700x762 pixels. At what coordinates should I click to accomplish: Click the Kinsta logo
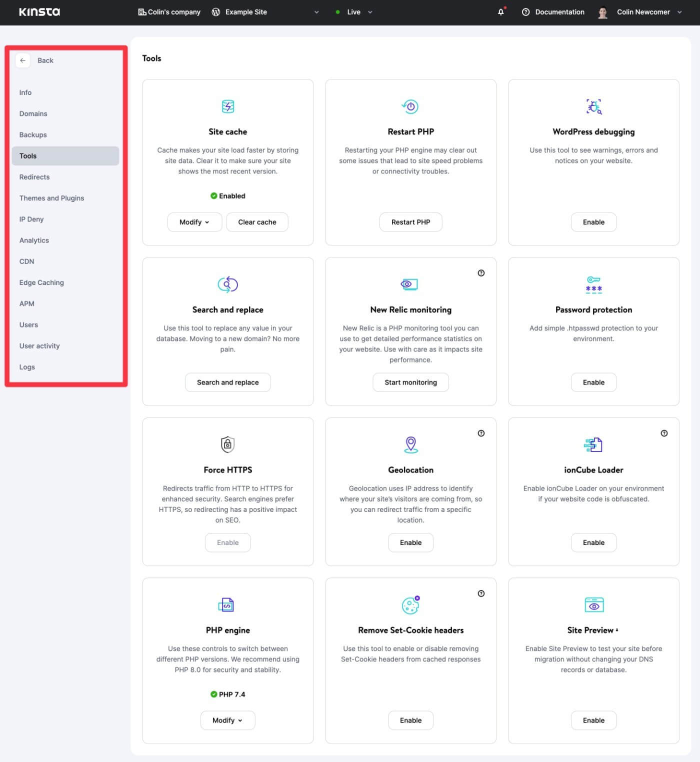click(x=39, y=12)
